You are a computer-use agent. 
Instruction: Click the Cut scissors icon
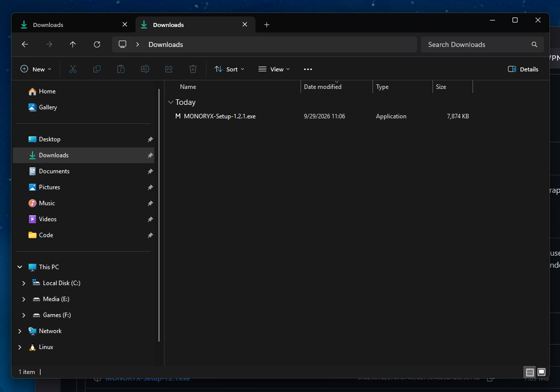click(73, 69)
